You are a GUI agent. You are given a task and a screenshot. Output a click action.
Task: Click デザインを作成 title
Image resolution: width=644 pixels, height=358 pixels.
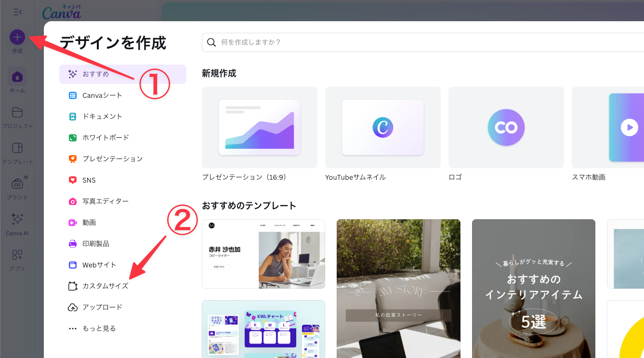[x=113, y=43]
